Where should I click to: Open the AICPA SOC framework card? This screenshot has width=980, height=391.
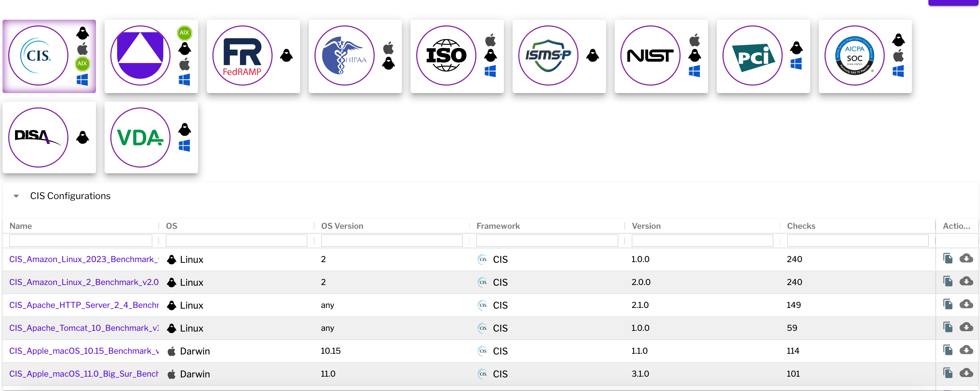pos(865,56)
